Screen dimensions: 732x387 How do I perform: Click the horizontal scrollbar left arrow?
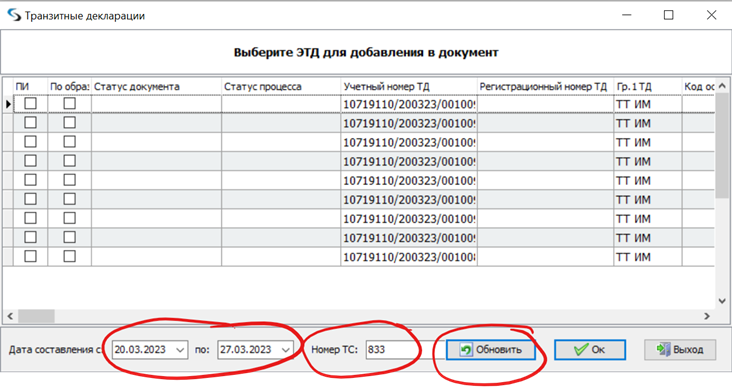10,316
